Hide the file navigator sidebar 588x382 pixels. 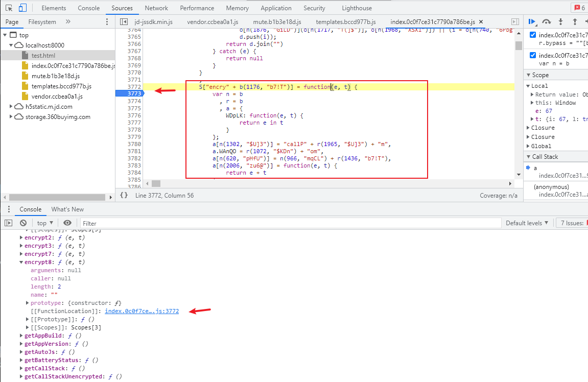(124, 21)
